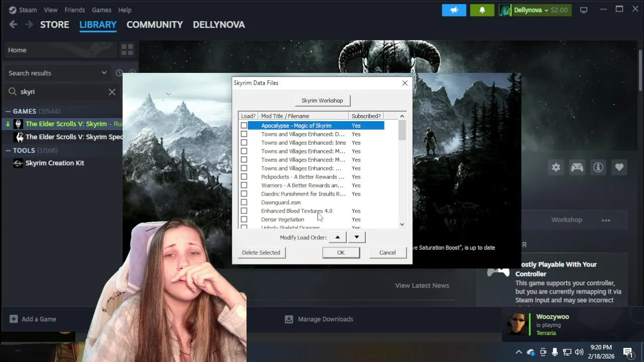644x362 pixels.
Task: Click the Dellynova profile avatar
Action: pyautogui.click(x=505, y=10)
